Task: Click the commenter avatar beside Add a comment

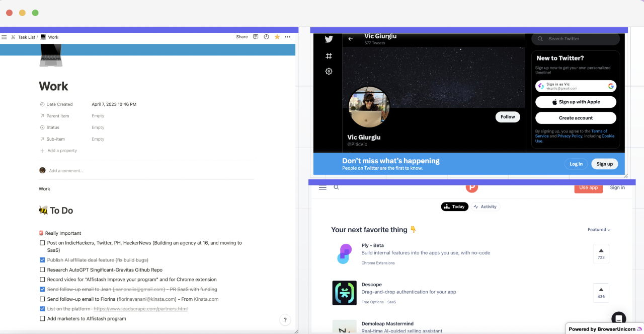Action: (42, 170)
